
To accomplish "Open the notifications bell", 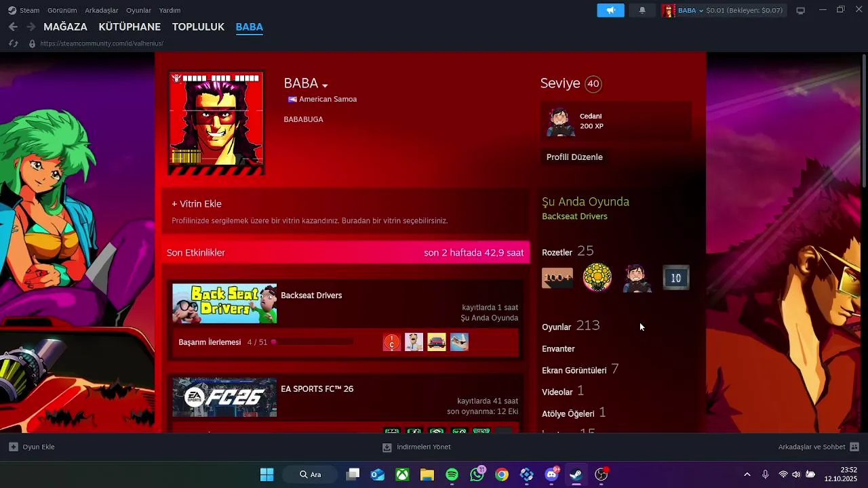I will pos(642,10).
